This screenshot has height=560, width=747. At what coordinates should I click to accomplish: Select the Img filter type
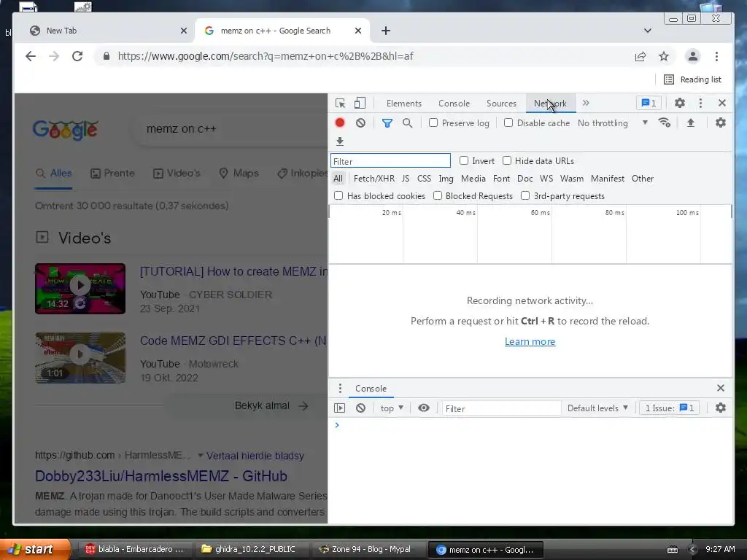[x=446, y=179]
